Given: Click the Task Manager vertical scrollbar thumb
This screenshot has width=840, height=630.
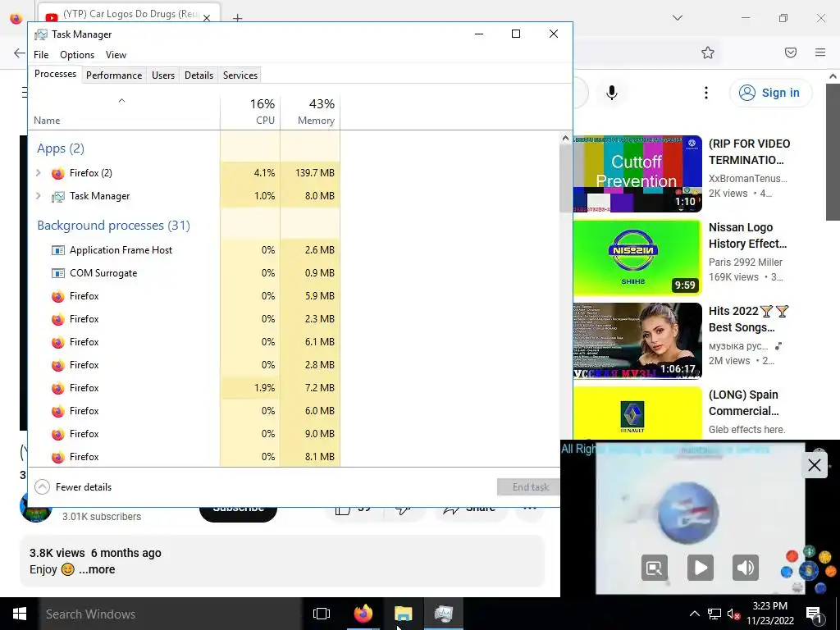Looking at the screenshot, I should pyautogui.click(x=565, y=178).
